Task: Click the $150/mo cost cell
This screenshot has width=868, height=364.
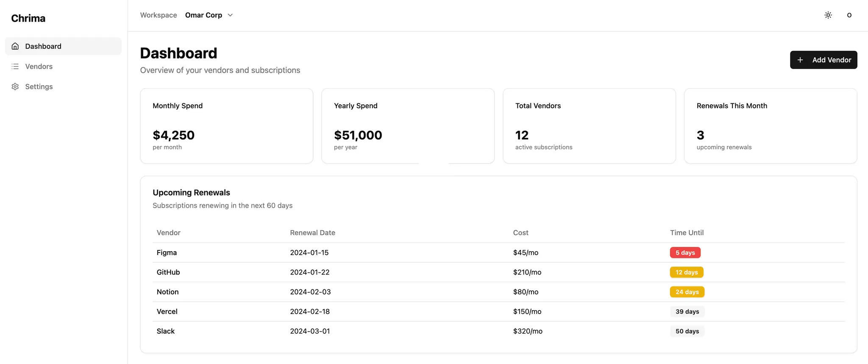Action: point(527,311)
